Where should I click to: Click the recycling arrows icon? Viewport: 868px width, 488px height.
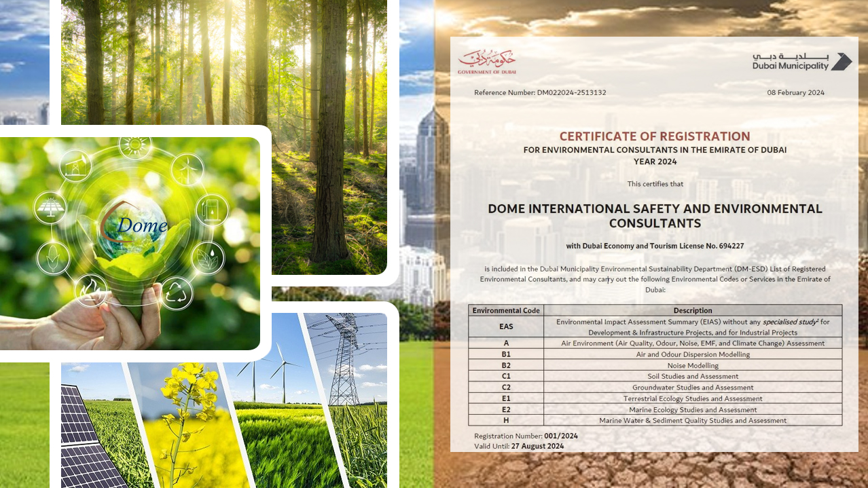coord(177,293)
